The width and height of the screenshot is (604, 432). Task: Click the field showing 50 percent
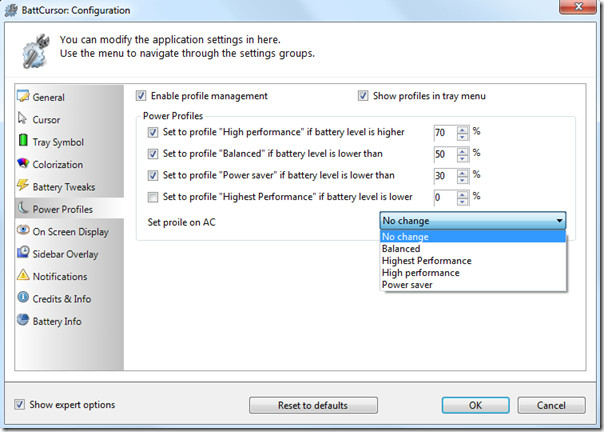coord(445,155)
